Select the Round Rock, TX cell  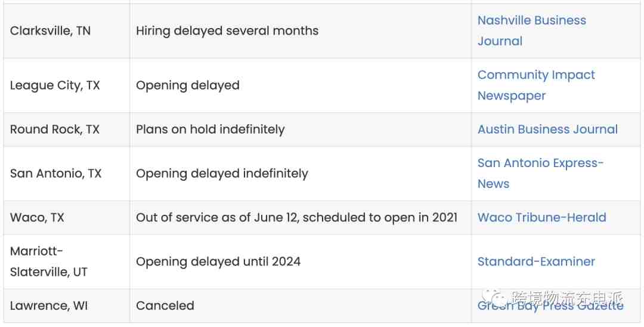pyautogui.click(x=55, y=129)
